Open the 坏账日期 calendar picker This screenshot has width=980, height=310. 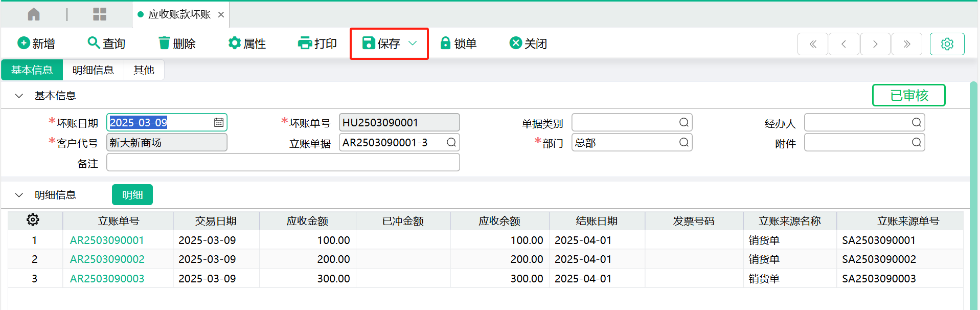(218, 122)
